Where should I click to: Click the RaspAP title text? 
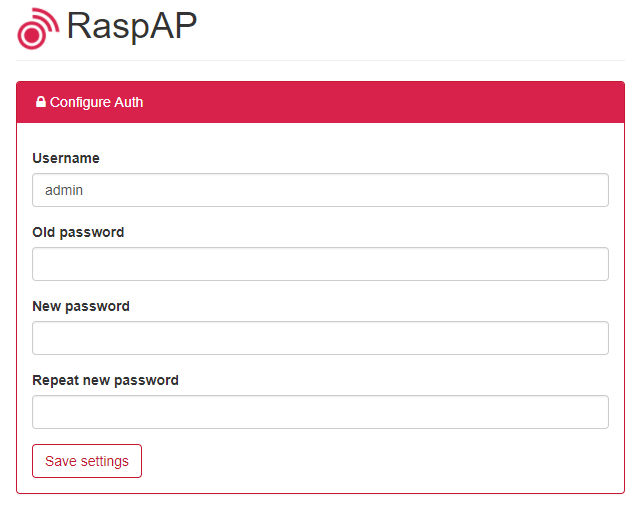pyautogui.click(x=132, y=27)
